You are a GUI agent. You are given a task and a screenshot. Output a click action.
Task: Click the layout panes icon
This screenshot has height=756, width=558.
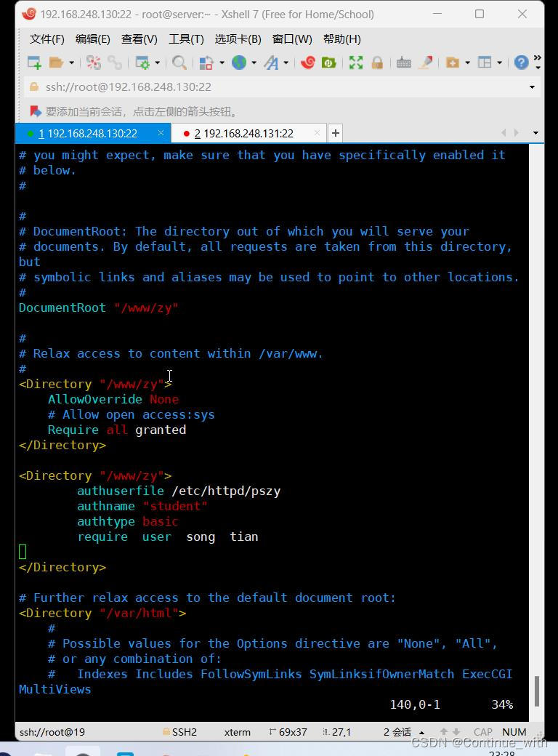[485, 63]
